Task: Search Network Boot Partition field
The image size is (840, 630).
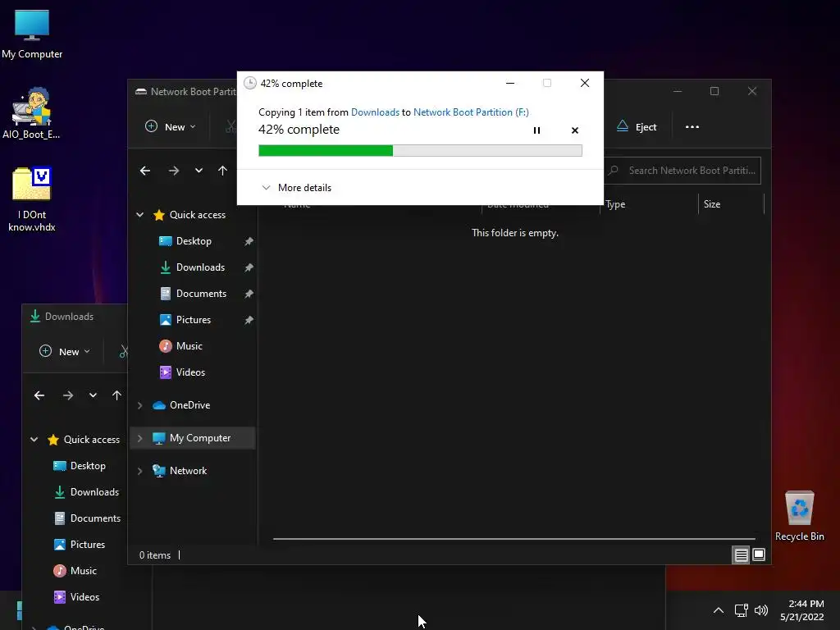Action: click(683, 171)
